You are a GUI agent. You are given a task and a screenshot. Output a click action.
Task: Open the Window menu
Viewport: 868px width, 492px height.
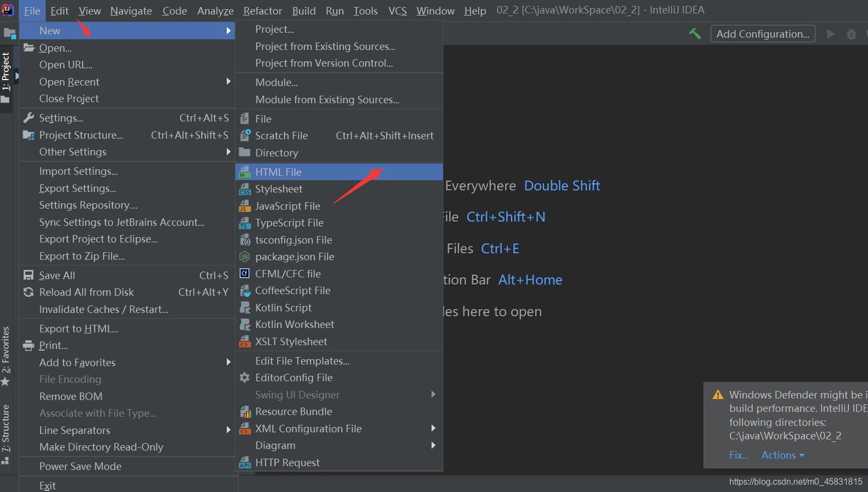[x=435, y=11]
